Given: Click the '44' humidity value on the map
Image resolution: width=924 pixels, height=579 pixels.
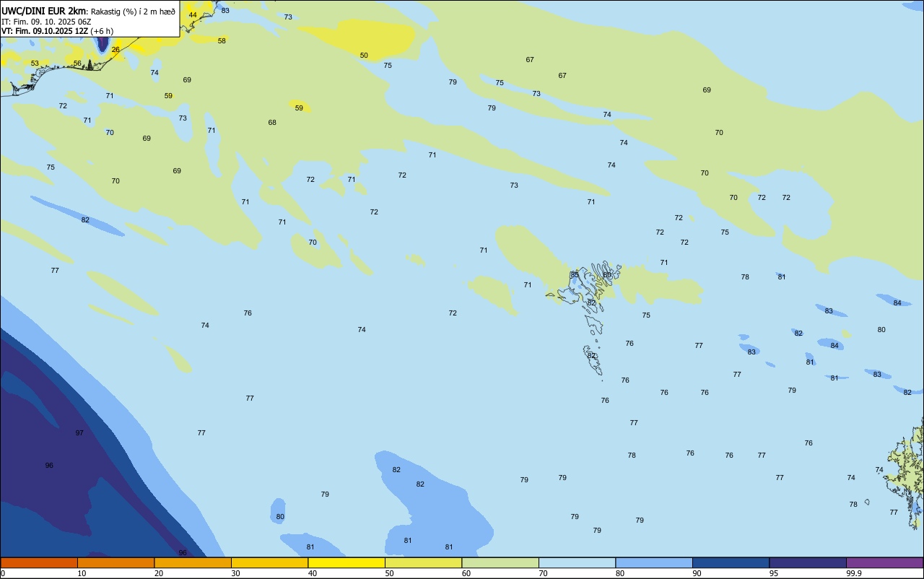Looking at the screenshot, I should 193,15.
